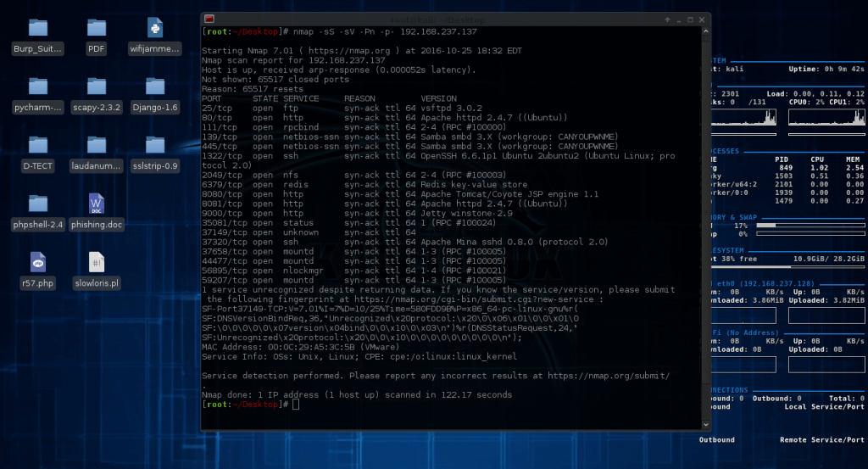This screenshot has width=868, height=469.
Task: Open terminal window menu icon in title bar
Action: coord(209,19)
